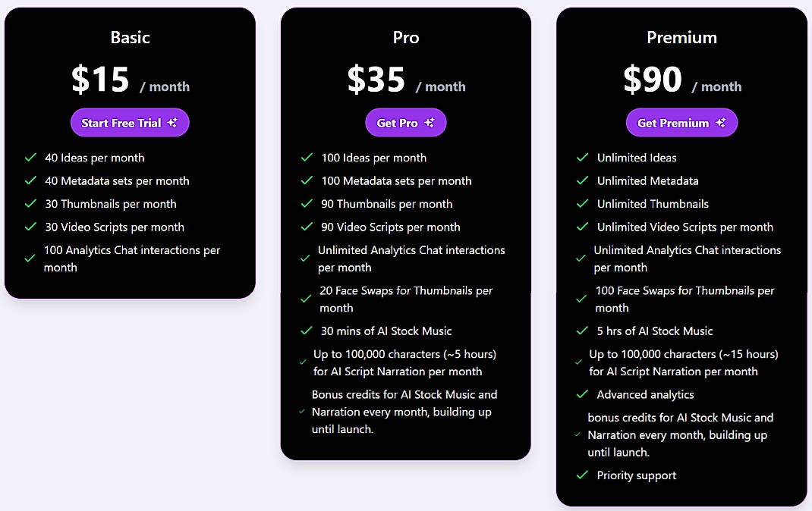The image size is (812, 511).
Task: Click the $90 price label
Action: pyautogui.click(x=653, y=79)
